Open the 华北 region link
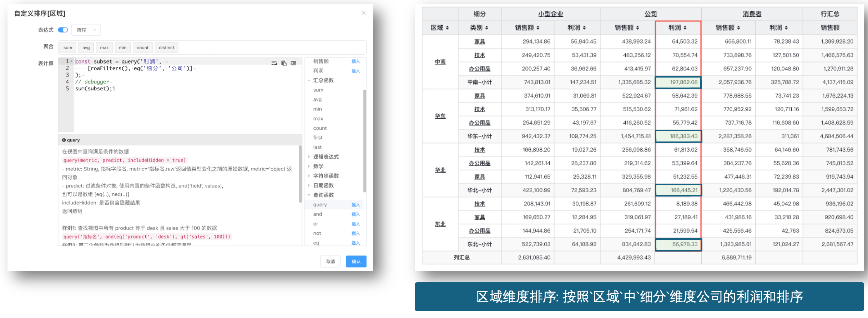Image resolution: width=868 pixels, height=318 pixels. (440, 170)
